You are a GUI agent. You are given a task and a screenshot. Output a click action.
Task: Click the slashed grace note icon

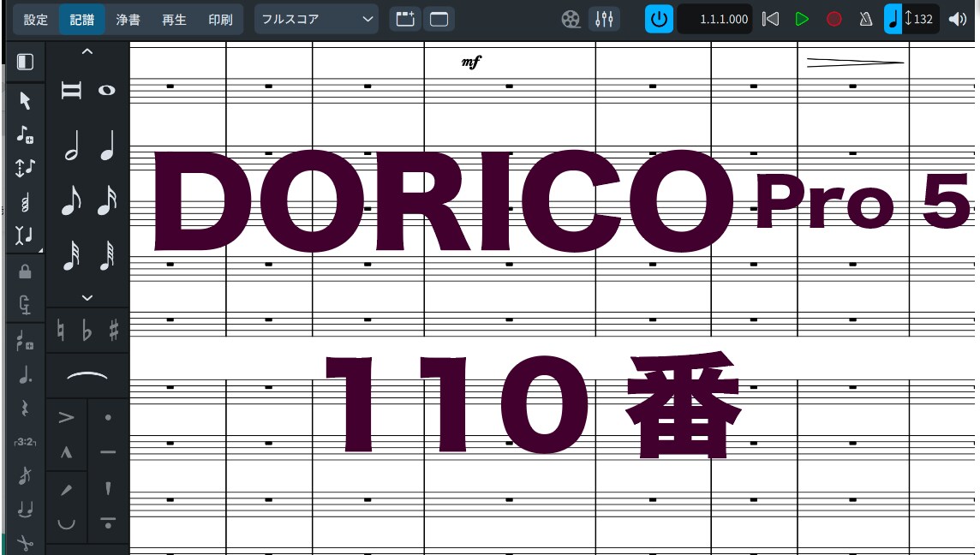click(25, 475)
